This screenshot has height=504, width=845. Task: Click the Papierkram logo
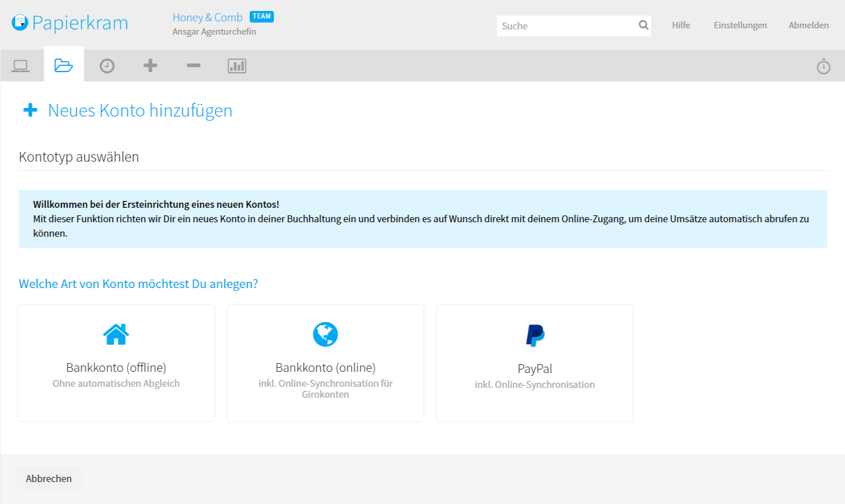coord(70,23)
